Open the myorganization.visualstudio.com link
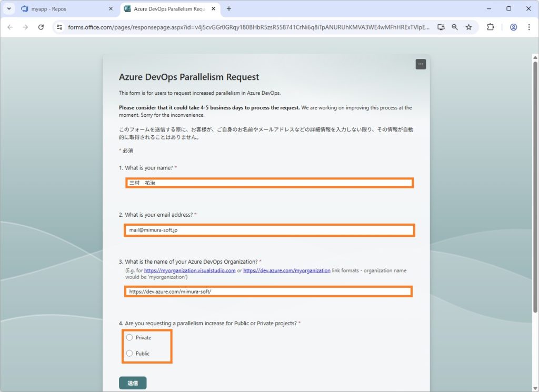539x392 pixels. coord(189,270)
